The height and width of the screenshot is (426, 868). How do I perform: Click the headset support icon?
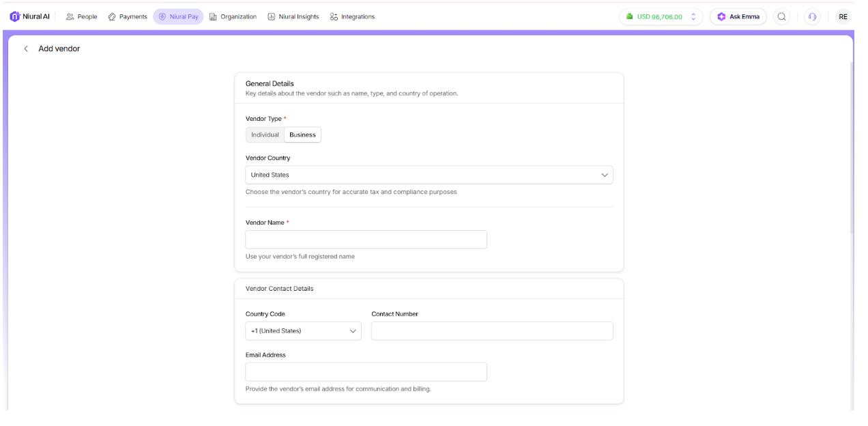tap(812, 16)
